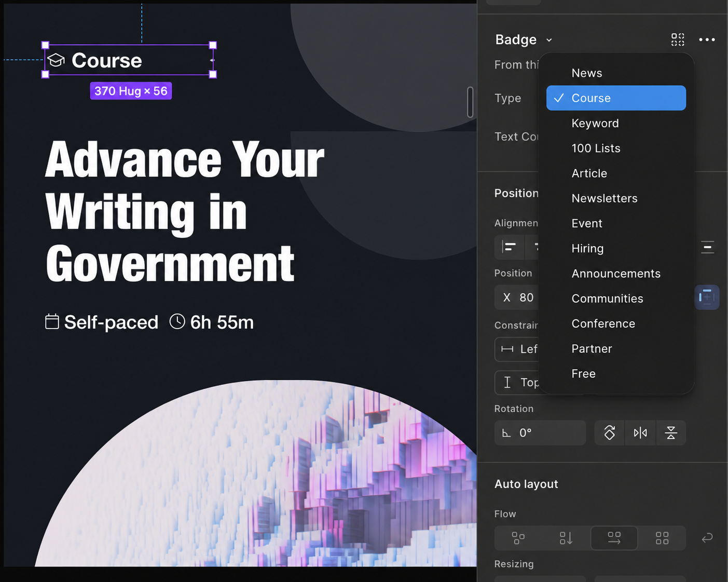Open the vertical constraint Top dropdown
The height and width of the screenshot is (582, 728).
tap(517, 383)
